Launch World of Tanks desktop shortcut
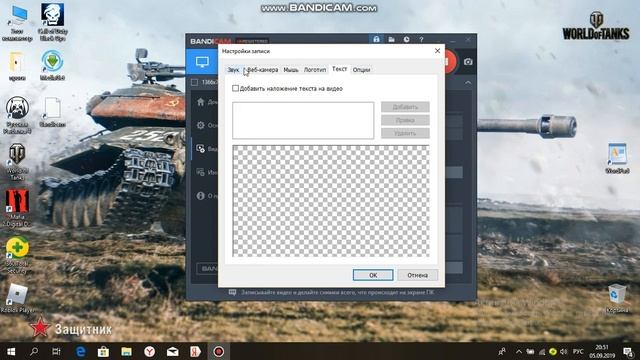 click(x=17, y=162)
